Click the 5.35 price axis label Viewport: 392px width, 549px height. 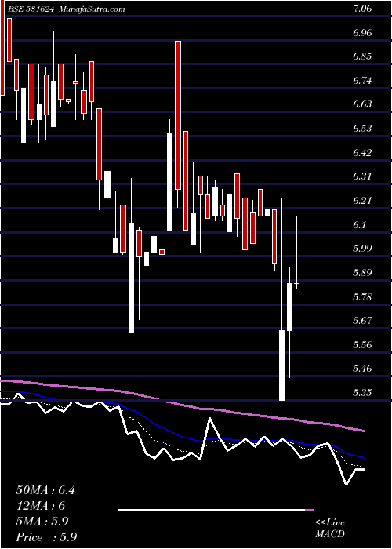pyautogui.click(x=362, y=392)
